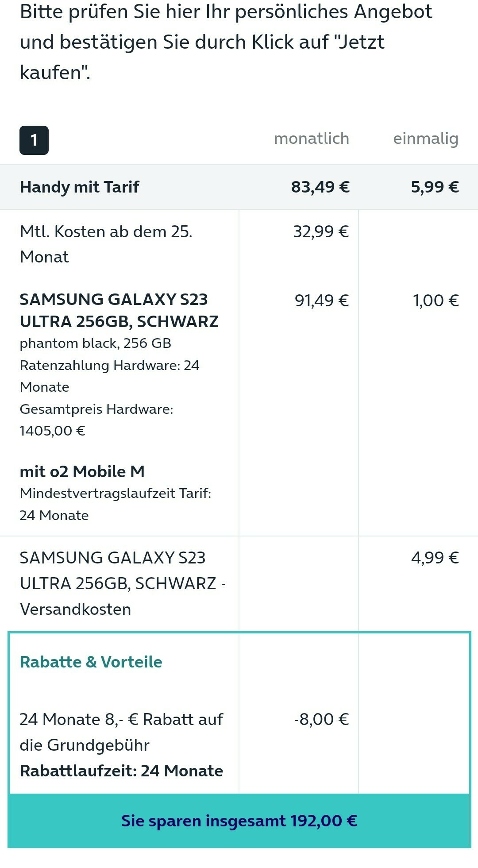
Task: Select the one-time total 5,99 €
Action: point(435,187)
